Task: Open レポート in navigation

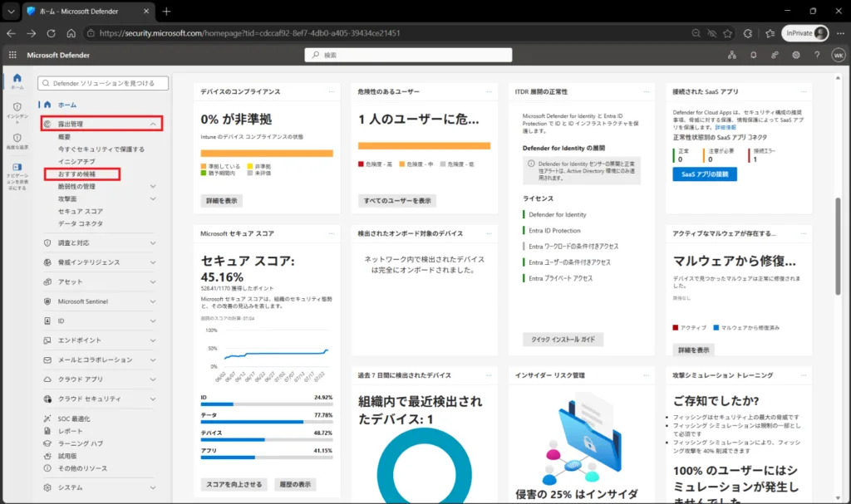Action: point(71,431)
